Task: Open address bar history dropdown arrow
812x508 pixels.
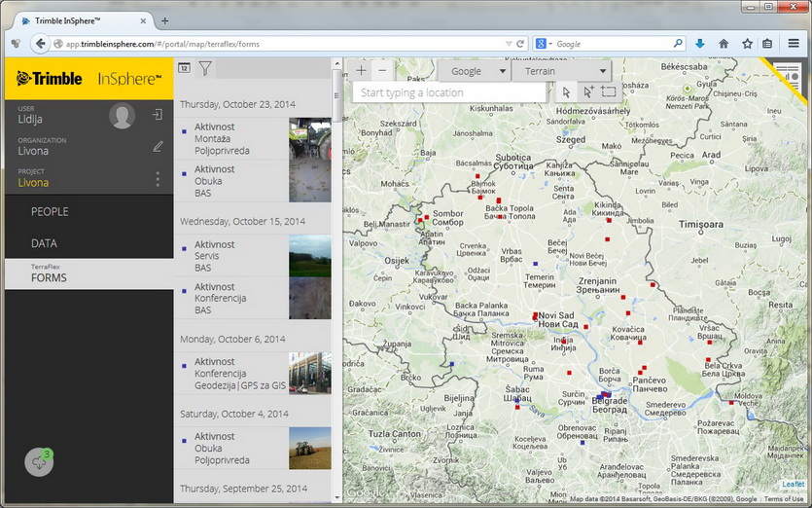Action: [x=509, y=44]
